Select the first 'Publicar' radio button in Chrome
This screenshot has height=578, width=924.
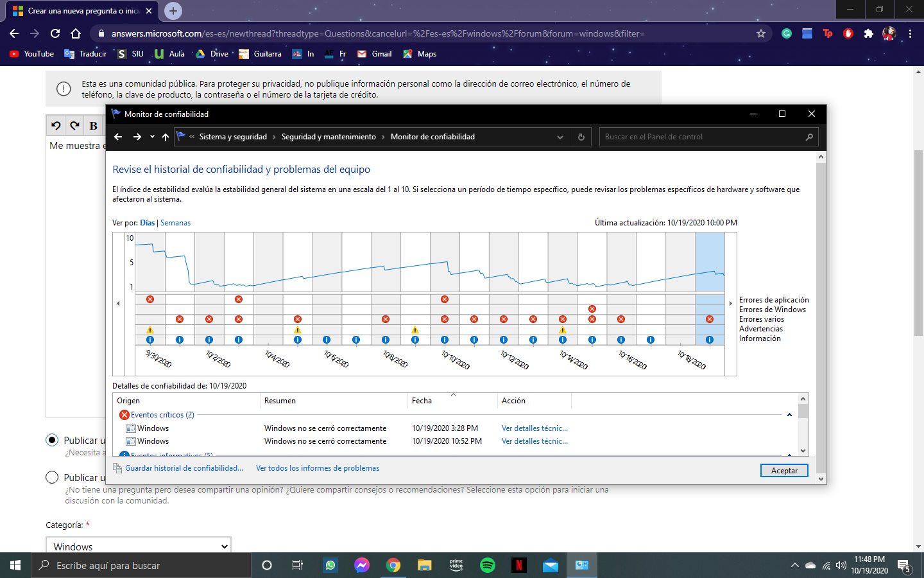[52, 440]
